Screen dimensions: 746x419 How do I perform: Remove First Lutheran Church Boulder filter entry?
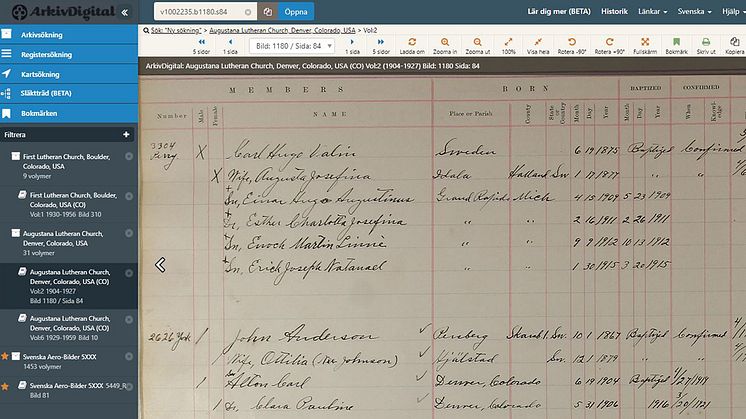pyautogui.click(x=129, y=156)
